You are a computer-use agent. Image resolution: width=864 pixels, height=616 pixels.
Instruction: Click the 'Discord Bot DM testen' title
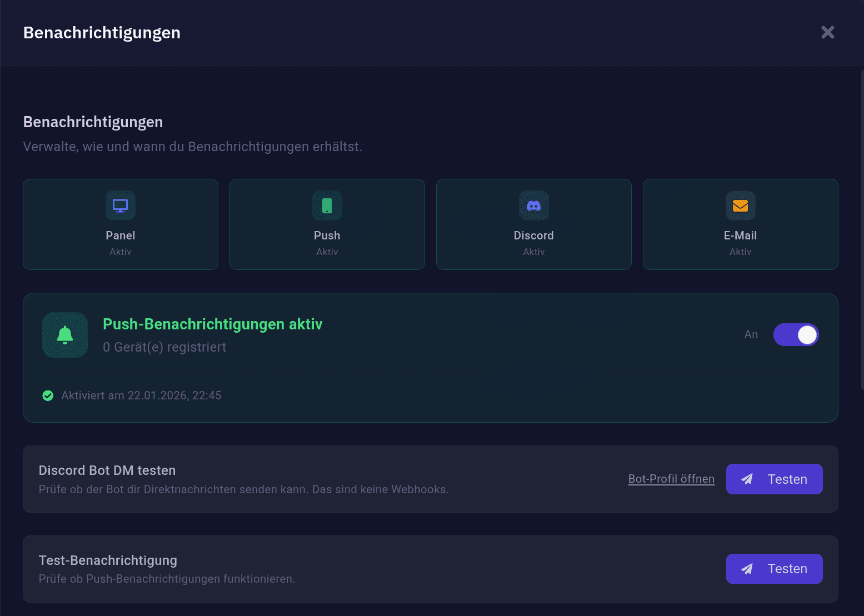click(x=107, y=470)
